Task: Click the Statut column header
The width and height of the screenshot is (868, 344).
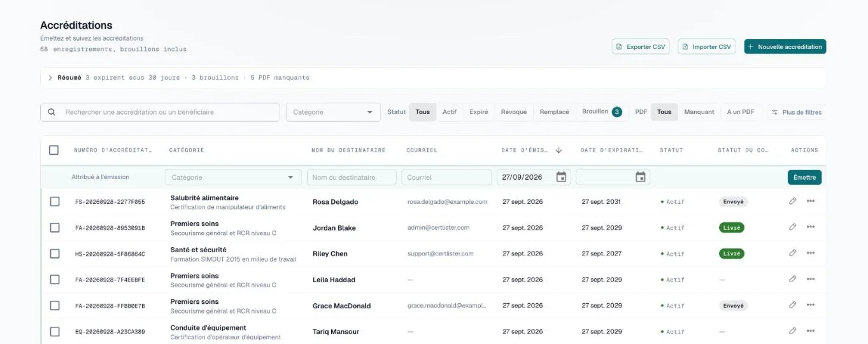Action: click(x=671, y=150)
